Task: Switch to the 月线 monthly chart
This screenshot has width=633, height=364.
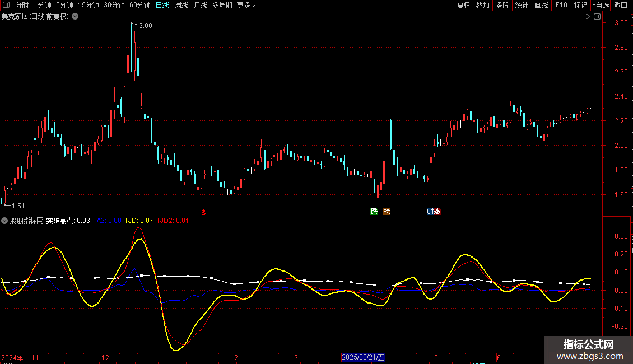Action: 200,5
